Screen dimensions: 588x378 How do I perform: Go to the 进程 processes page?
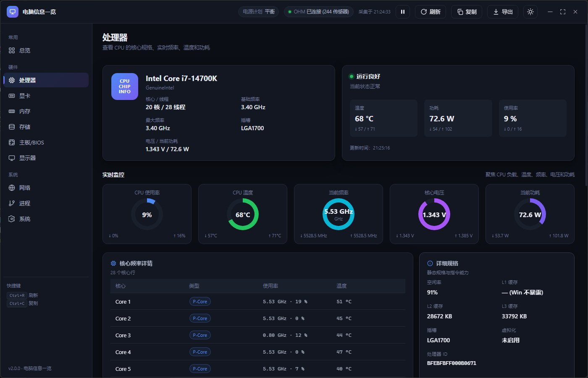click(46, 203)
